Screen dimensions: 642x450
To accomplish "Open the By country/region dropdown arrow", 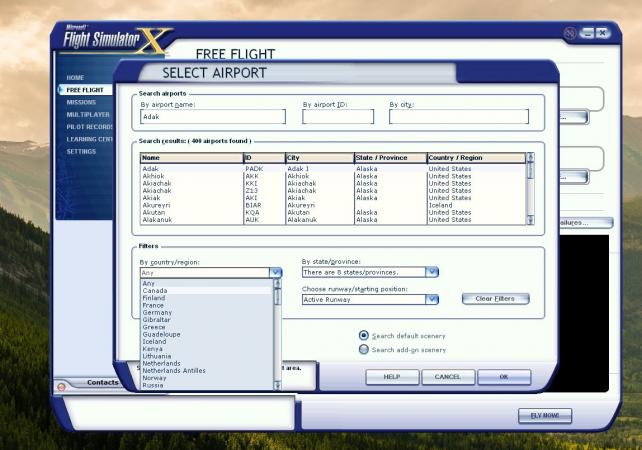I will pos(276,272).
